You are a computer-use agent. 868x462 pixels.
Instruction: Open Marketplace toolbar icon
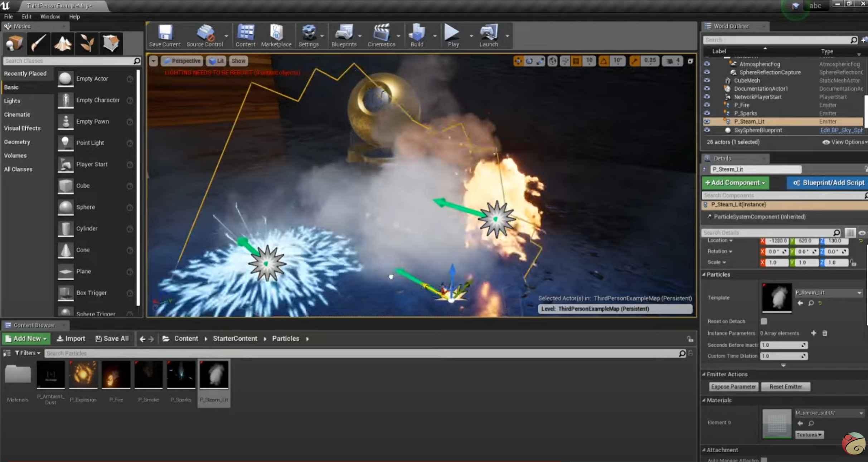276,36
